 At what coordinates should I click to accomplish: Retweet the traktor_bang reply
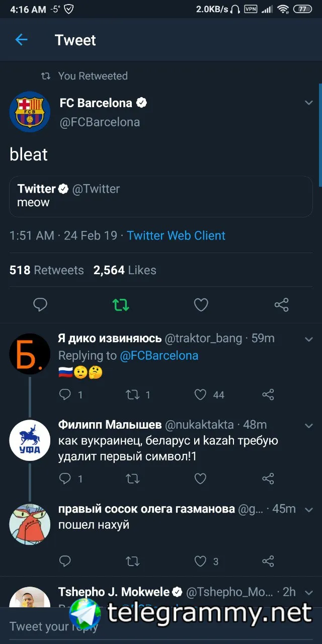pyautogui.click(x=132, y=394)
